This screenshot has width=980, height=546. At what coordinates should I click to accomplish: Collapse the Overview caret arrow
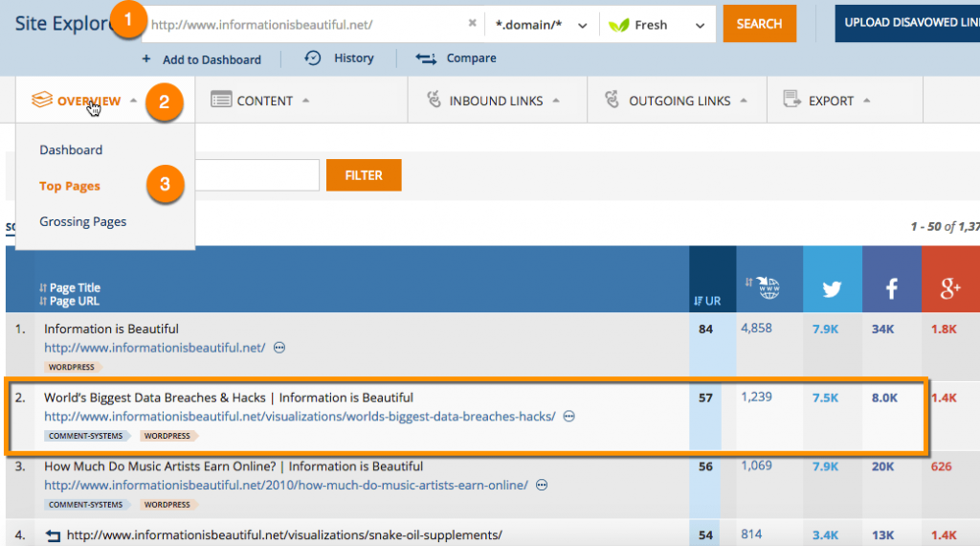(133, 101)
